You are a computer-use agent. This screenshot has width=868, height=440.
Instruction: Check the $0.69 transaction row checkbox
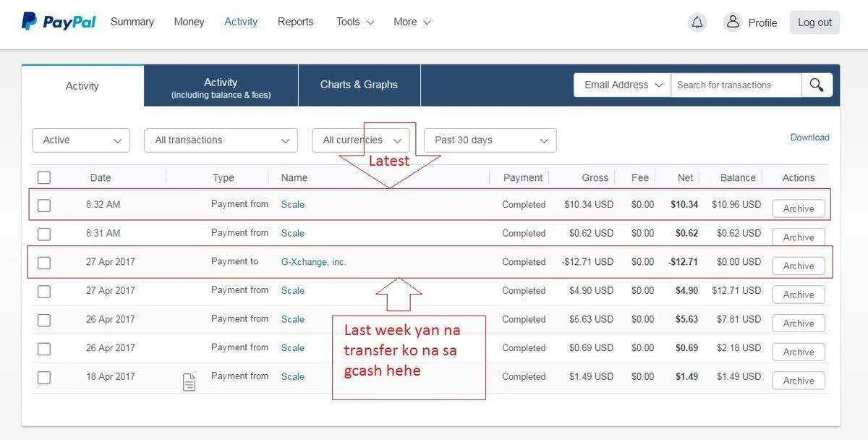pos(44,349)
